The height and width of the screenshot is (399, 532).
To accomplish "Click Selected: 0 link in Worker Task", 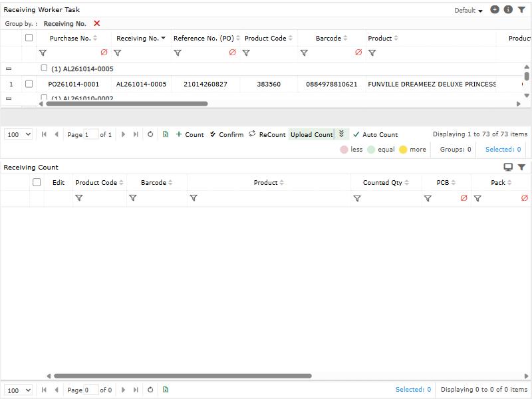I will [x=503, y=149].
